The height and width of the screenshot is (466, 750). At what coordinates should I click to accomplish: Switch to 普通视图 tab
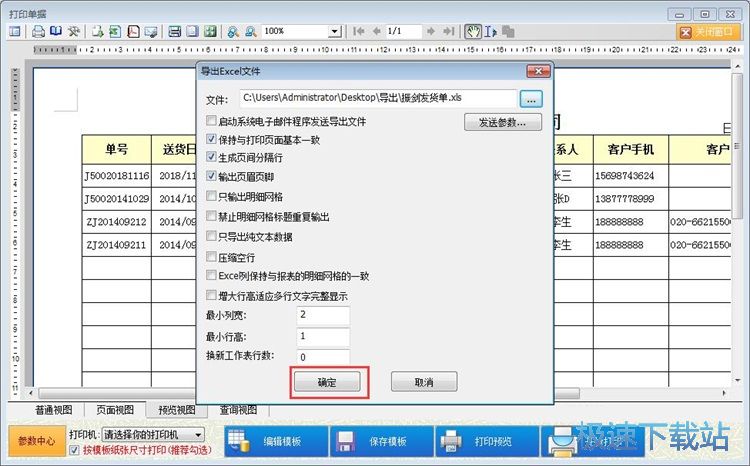tap(54, 410)
